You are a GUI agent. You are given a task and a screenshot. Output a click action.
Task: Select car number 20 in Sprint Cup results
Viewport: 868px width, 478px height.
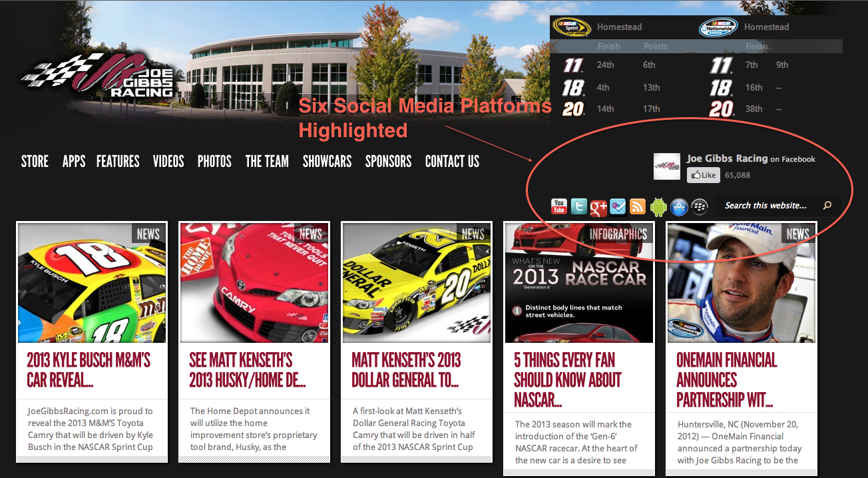tap(573, 109)
